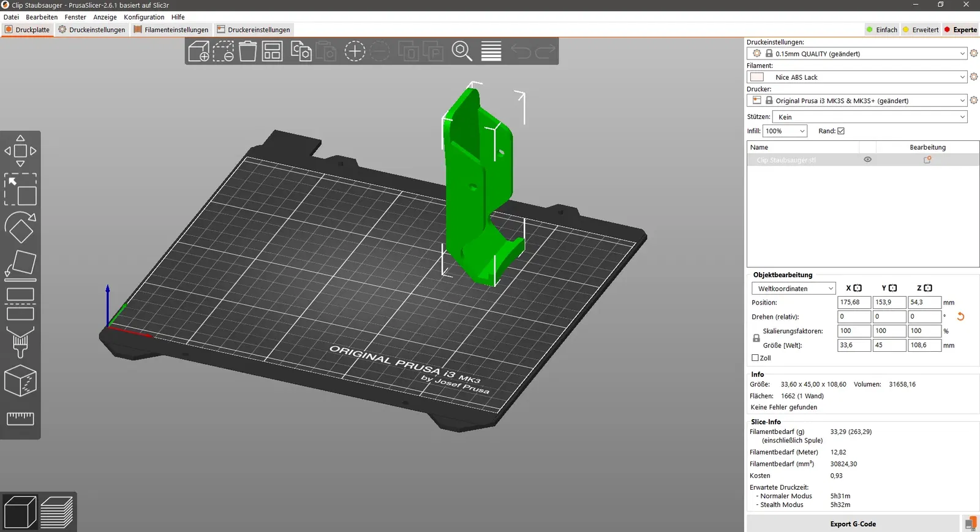Click the Export G-Code button
Image resolution: width=980 pixels, height=532 pixels.
tap(853, 524)
